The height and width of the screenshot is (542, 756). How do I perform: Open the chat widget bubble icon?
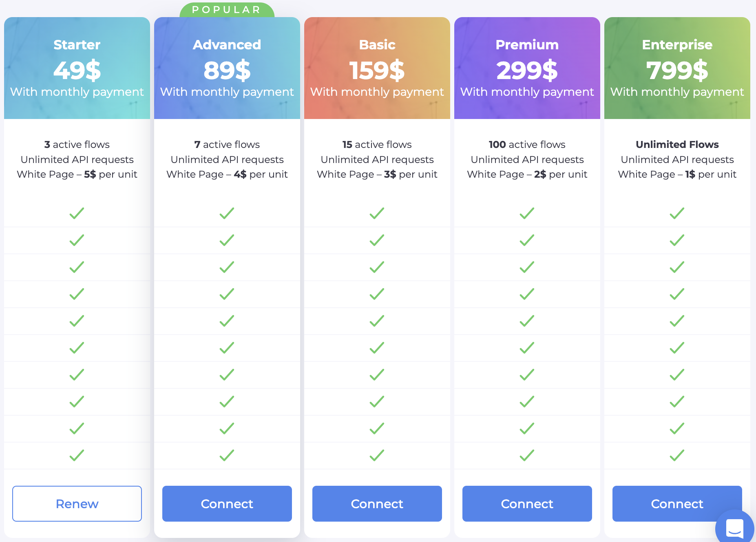coord(735,529)
